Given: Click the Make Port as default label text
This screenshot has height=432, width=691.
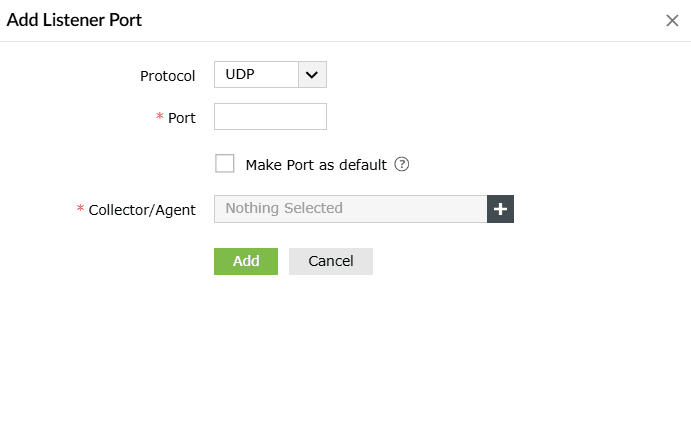Looking at the screenshot, I should (x=315, y=165).
